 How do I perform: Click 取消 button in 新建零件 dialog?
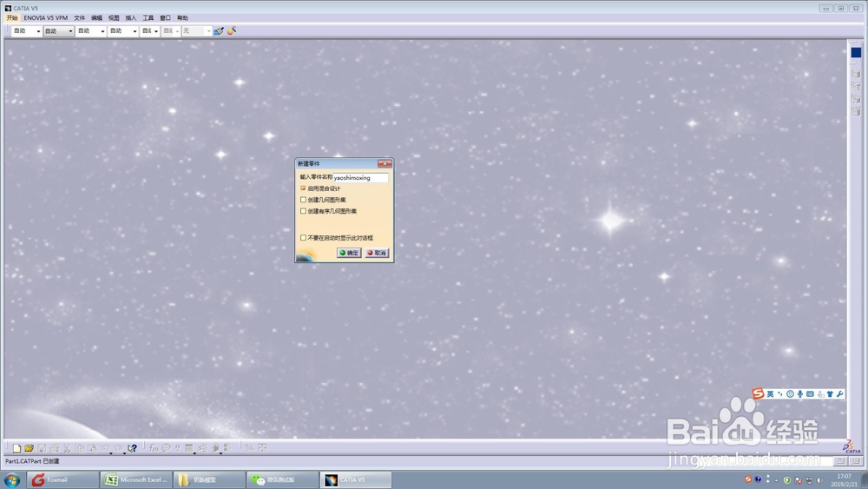point(377,253)
